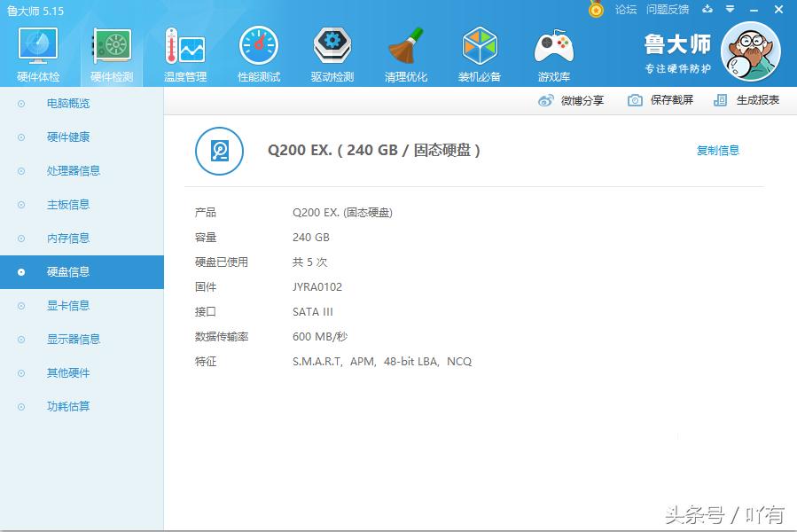Viewport: 797px width, 532px height.
Task: Launch the 性能测试 performance test
Action: (x=257, y=51)
